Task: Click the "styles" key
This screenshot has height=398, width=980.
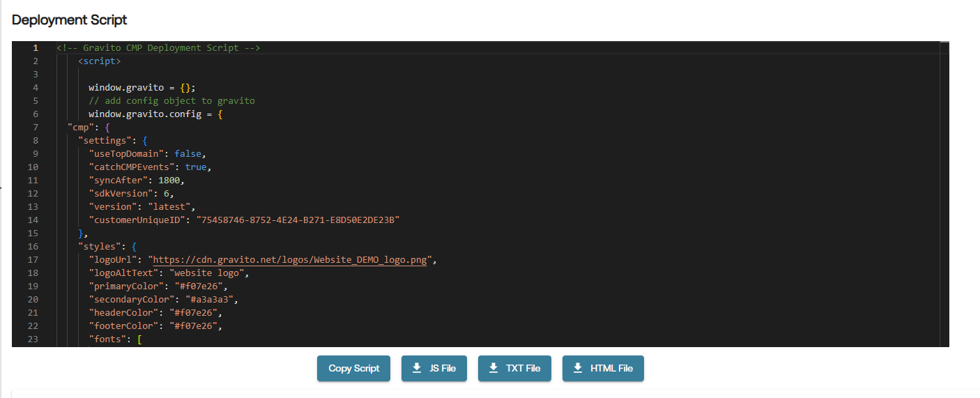Action: [x=99, y=247]
